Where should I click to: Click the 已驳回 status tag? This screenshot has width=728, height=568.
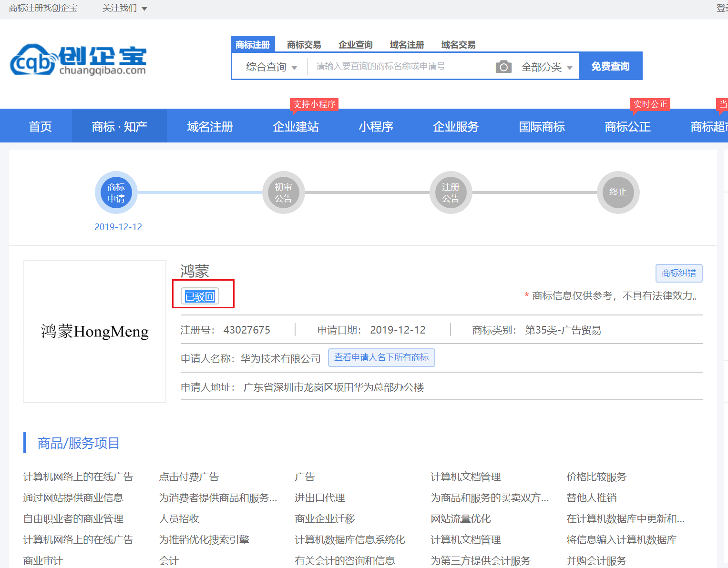click(x=200, y=296)
